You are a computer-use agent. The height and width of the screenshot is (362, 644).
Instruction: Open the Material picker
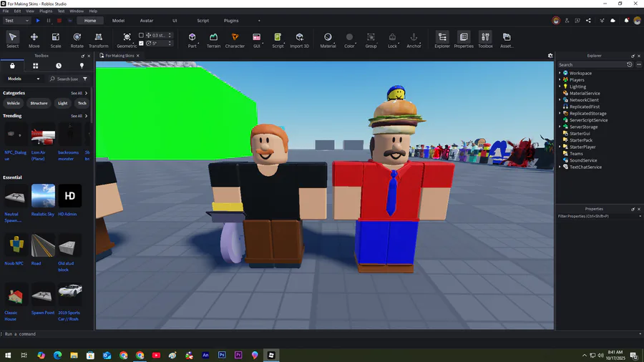[x=328, y=40]
